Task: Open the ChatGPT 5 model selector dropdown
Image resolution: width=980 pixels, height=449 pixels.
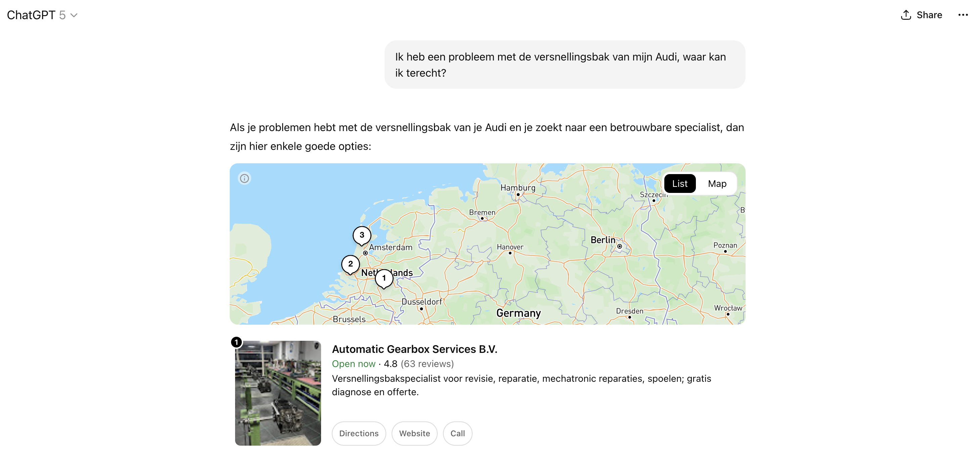Action: 42,15
